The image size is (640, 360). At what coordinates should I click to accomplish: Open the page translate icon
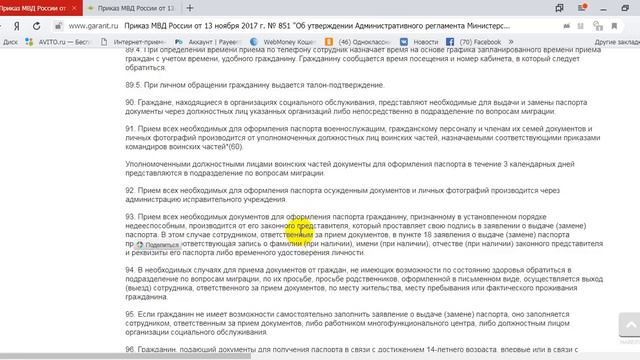[567, 26]
